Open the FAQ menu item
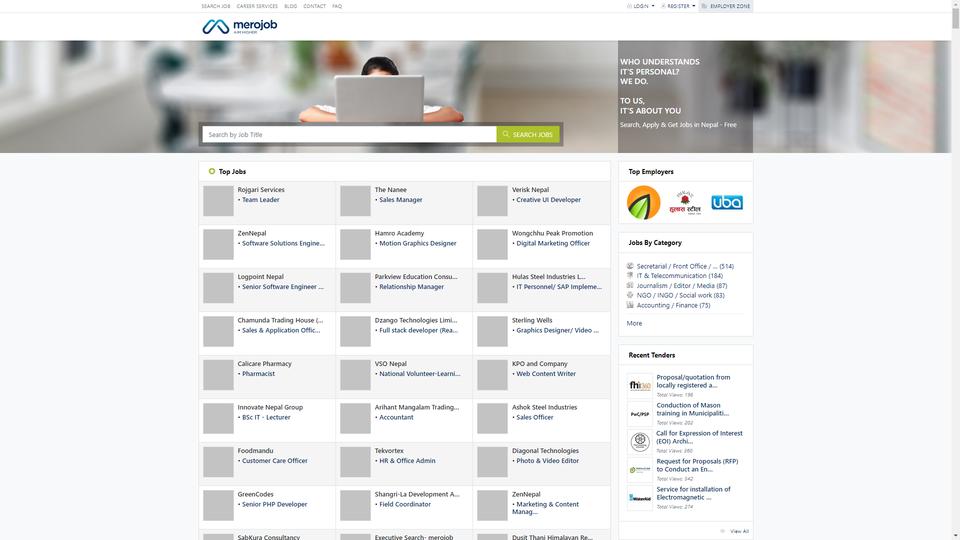This screenshot has height=540, width=960. (337, 6)
